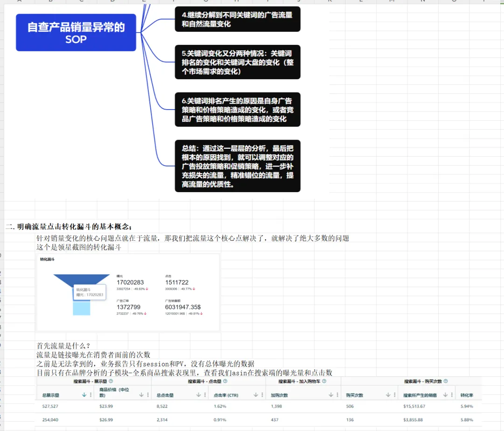Click the price cell $26.99
The width and height of the screenshot is (504, 431).
106,420
